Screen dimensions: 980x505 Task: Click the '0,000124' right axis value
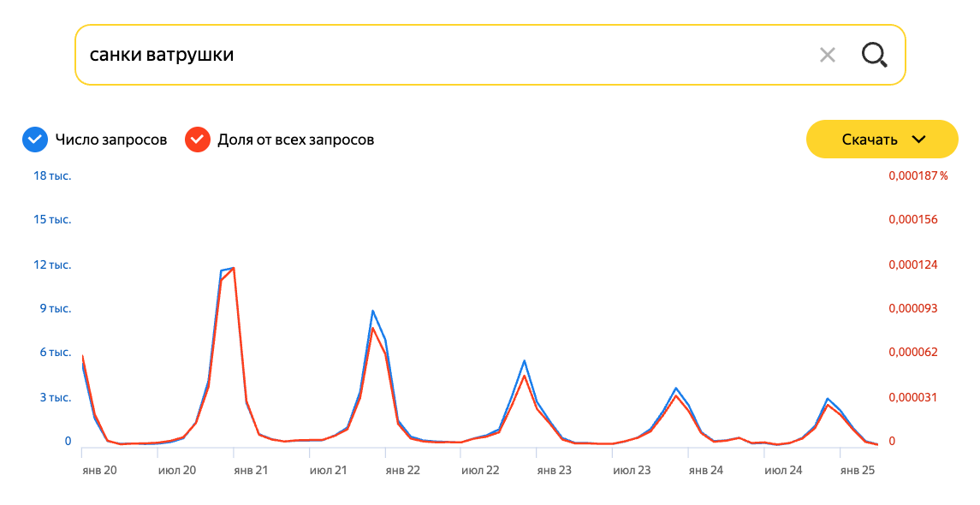[913, 265]
